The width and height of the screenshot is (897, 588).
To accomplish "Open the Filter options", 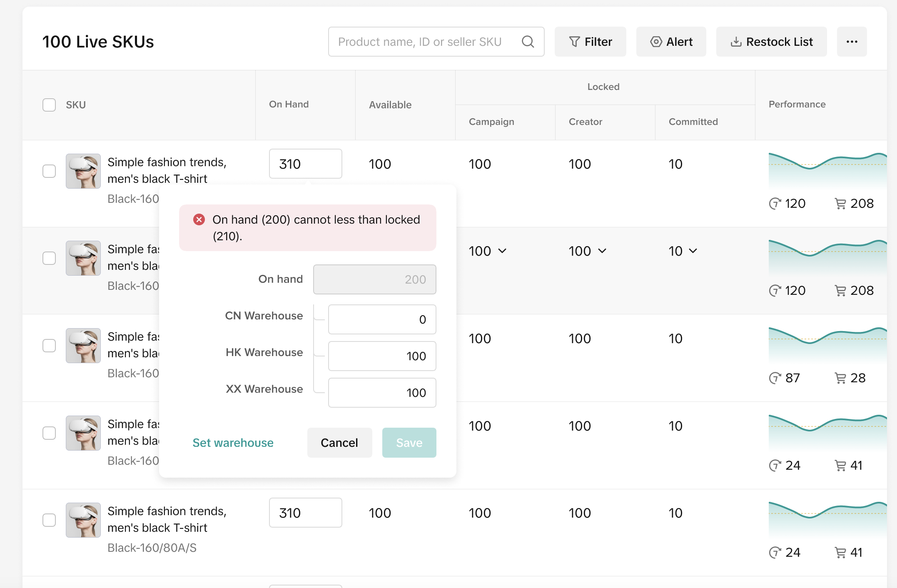I will coord(590,42).
